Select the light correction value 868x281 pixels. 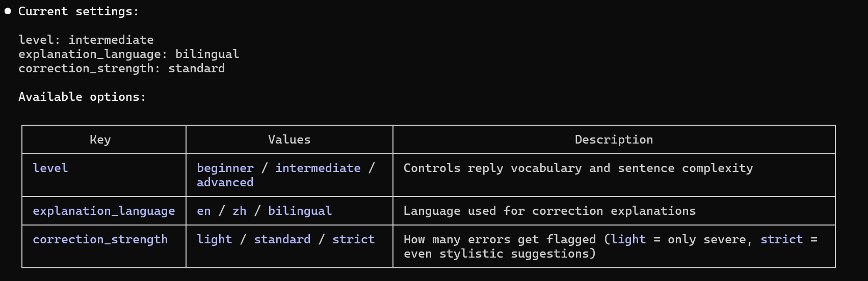[x=214, y=239]
